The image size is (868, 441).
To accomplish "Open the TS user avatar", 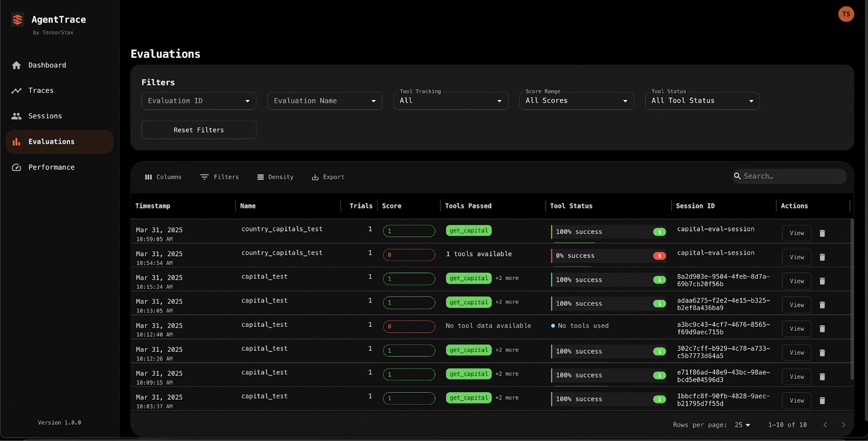I will tap(846, 14).
